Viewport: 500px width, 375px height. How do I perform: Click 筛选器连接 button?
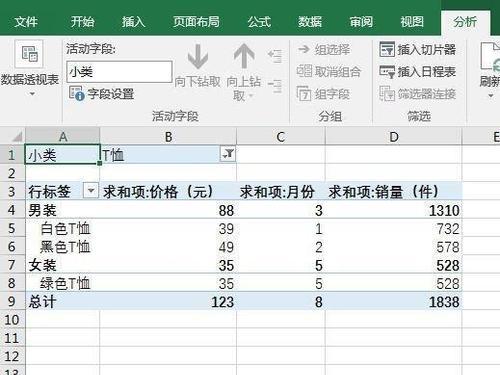tap(418, 94)
